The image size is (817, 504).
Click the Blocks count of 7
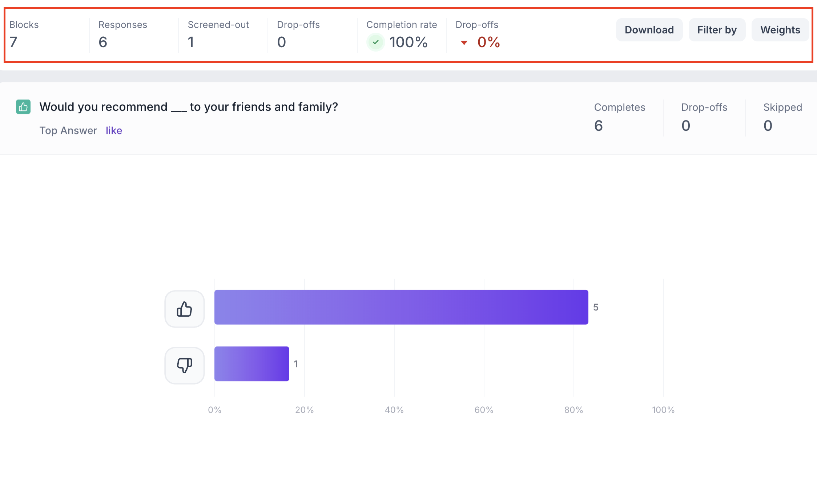13,42
